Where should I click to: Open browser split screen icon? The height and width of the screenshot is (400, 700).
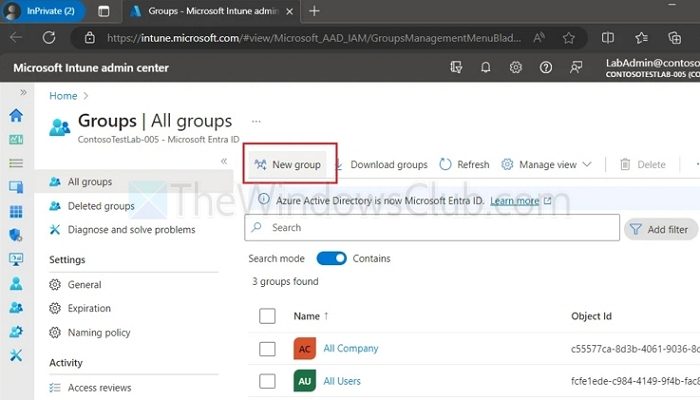click(608, 38)
